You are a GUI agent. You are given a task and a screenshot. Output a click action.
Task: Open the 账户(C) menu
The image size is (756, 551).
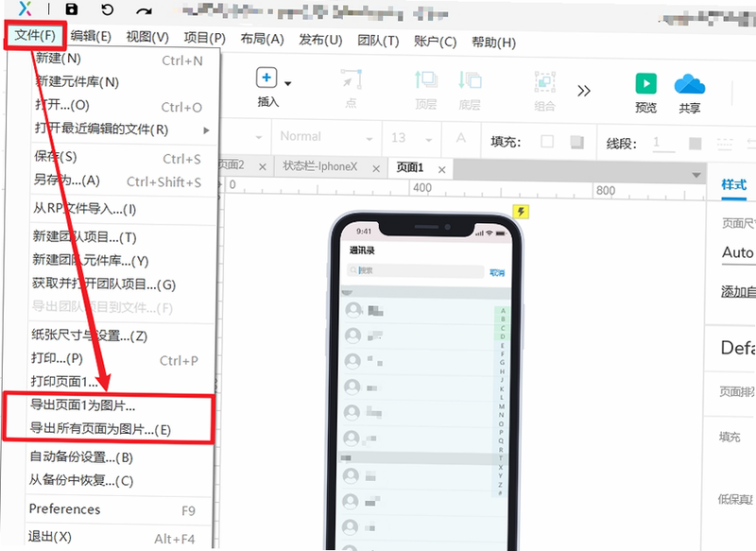[x=435, y=42]
